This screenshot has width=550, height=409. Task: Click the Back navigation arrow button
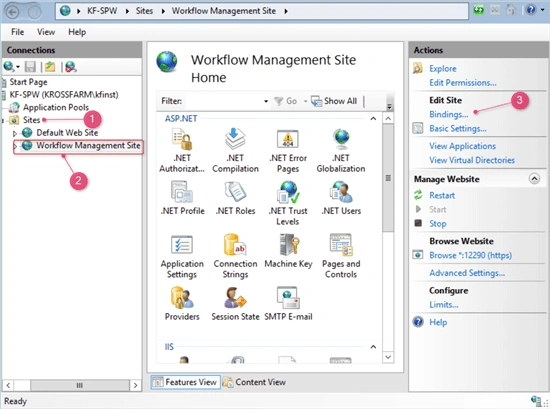pyautogui.click(x=13, y=12)
